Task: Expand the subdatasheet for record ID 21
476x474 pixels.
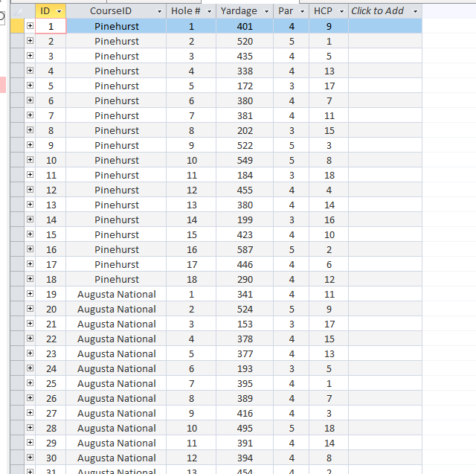Action: coord(30,324)
